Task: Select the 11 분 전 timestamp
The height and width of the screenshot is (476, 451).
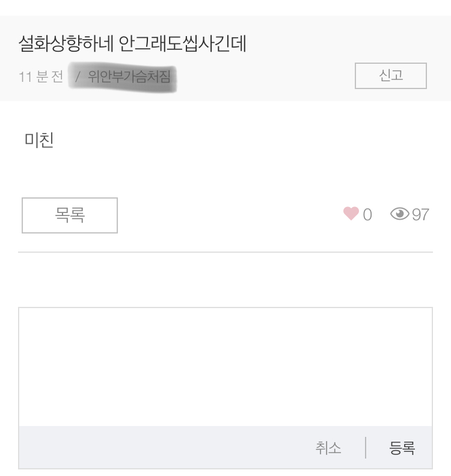Action: coord(41,76)
